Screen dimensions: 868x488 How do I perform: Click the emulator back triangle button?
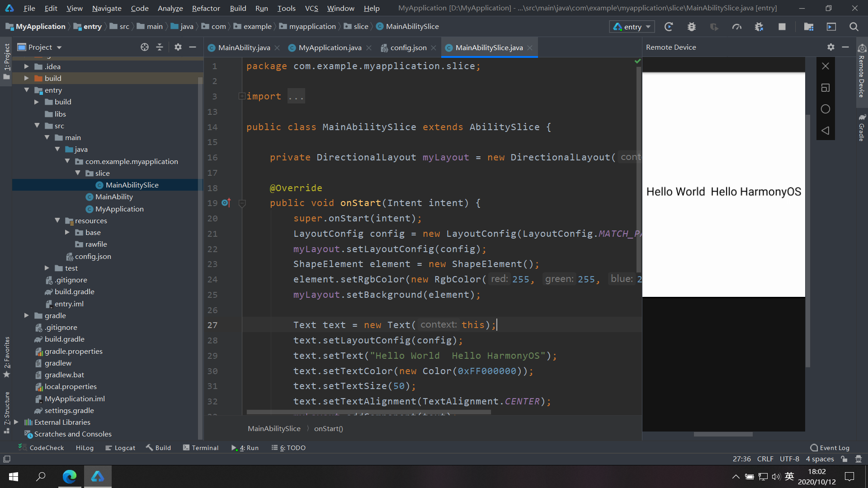(x=826, y=131)
